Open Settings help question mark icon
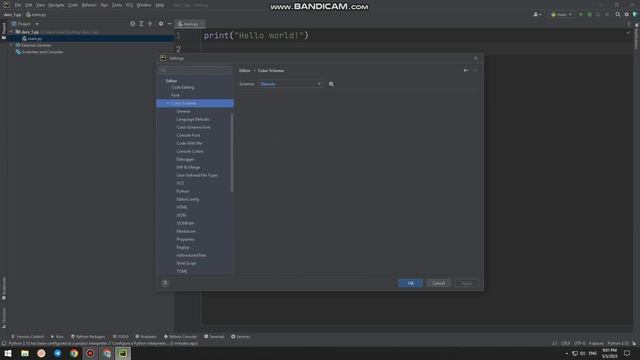This screenshot has height=360, width=640. pos(165,283)
